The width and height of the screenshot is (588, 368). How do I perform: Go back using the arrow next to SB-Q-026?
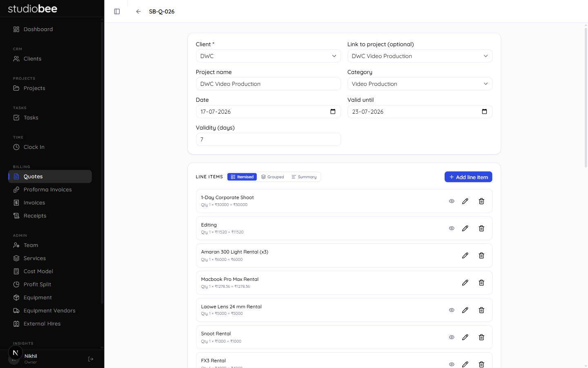tap(138, 11)
